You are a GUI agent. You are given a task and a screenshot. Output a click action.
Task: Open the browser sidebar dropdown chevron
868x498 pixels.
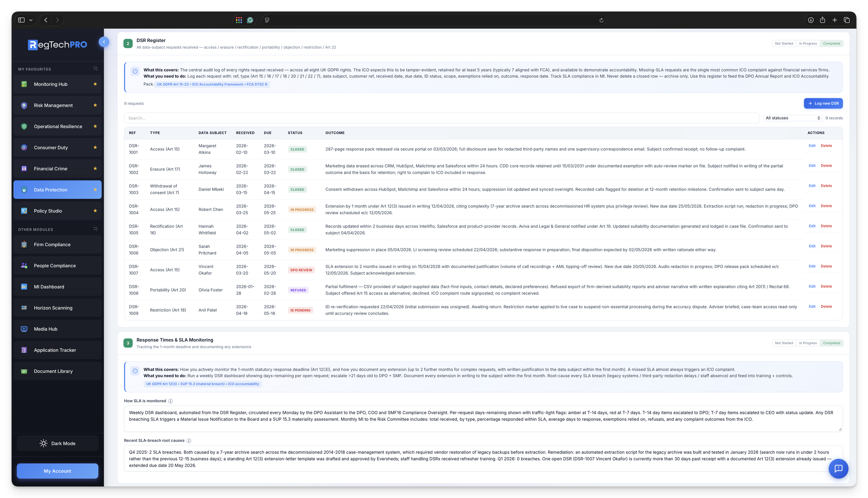(x=31, y=20)
